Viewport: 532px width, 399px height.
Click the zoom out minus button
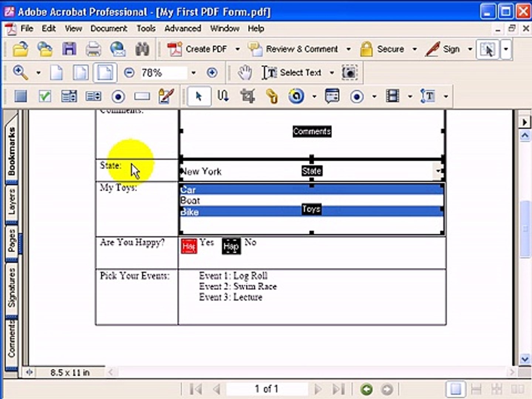pyautogui.click(x=129, y=73)
